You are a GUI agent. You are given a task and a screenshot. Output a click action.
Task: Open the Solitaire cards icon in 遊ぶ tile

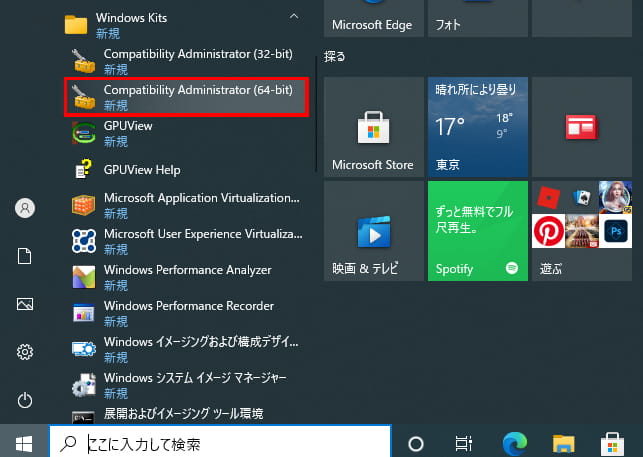(582, 197)
